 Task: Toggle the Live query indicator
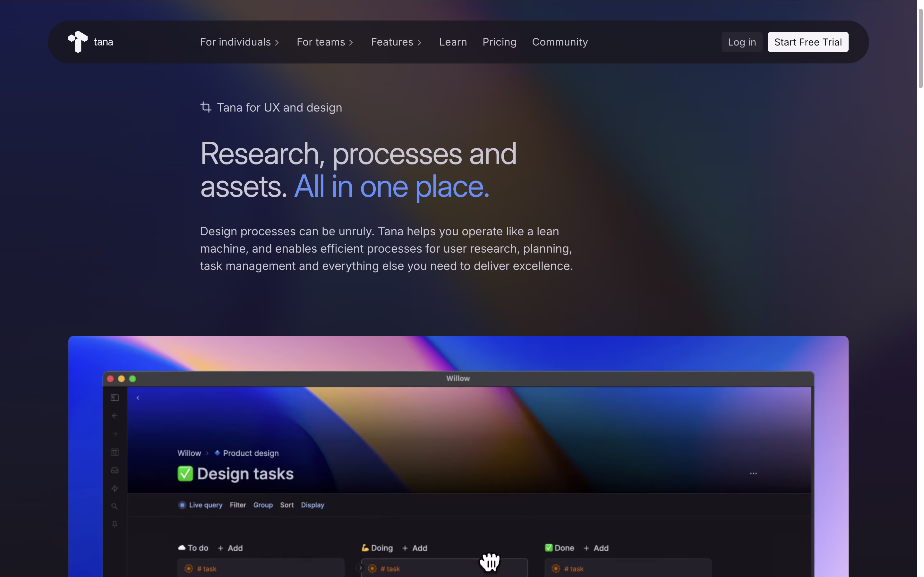point(182,505)
